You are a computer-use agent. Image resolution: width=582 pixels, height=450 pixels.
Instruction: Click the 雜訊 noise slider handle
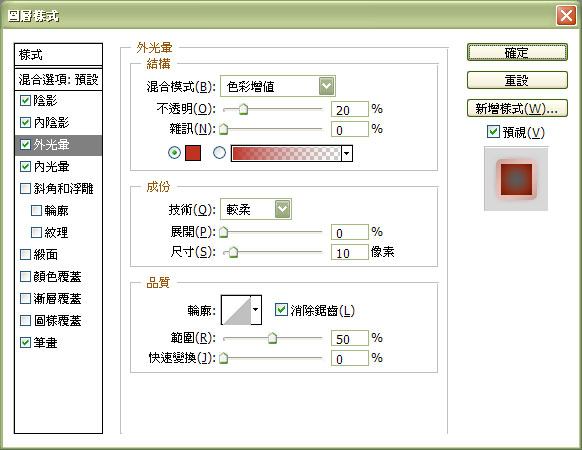tap(223, 129)
